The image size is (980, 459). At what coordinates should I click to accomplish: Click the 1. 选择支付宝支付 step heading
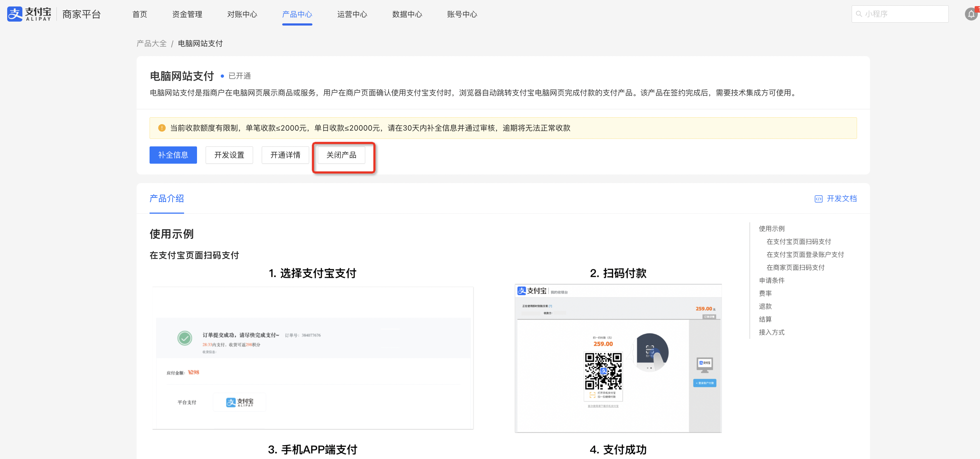pos(313,273)
